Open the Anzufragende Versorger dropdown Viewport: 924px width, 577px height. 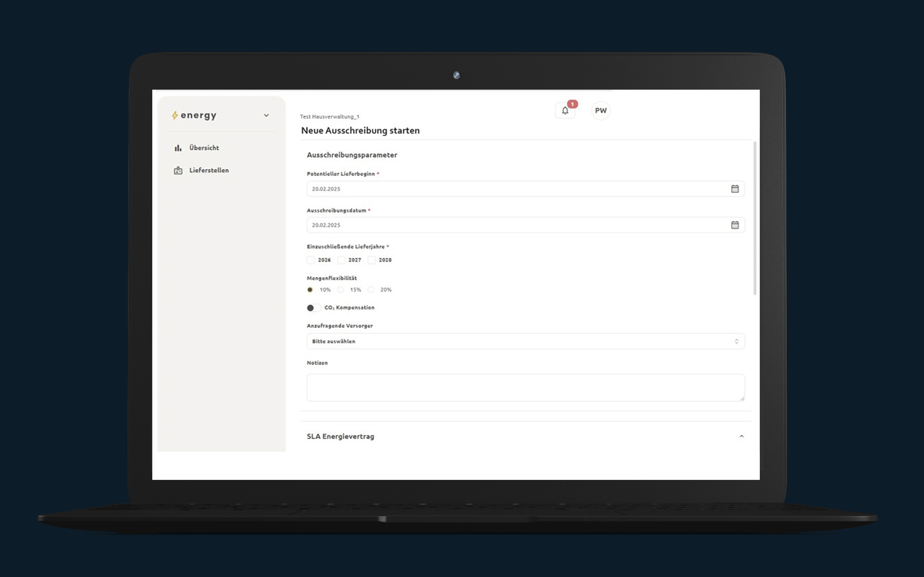(x=525, y=341)
